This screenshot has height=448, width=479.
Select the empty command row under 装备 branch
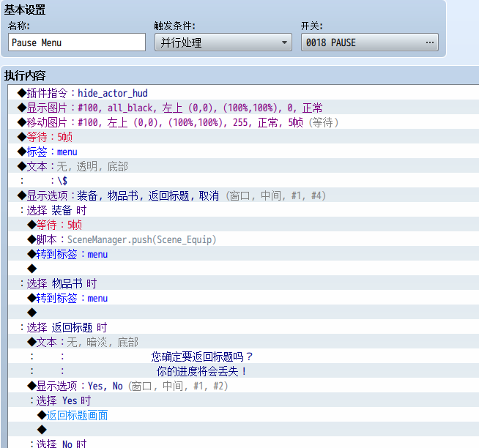(244, 269)
